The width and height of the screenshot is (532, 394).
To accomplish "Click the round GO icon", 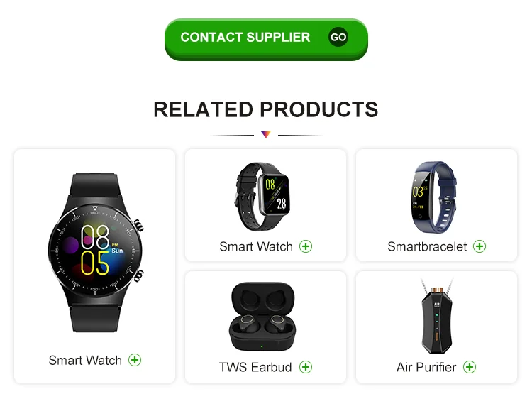I will click(x=338, y=37).
